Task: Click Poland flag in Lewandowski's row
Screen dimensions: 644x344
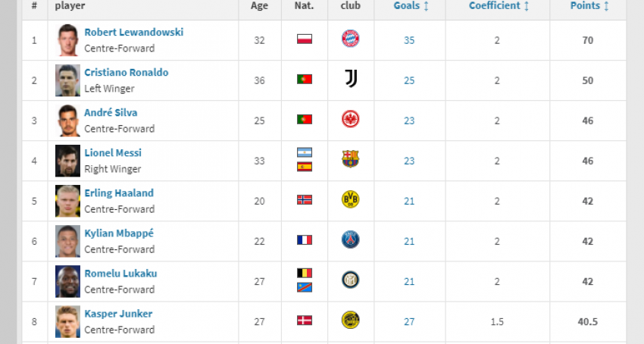Action: pyautogui.click(x=305, y=39)
